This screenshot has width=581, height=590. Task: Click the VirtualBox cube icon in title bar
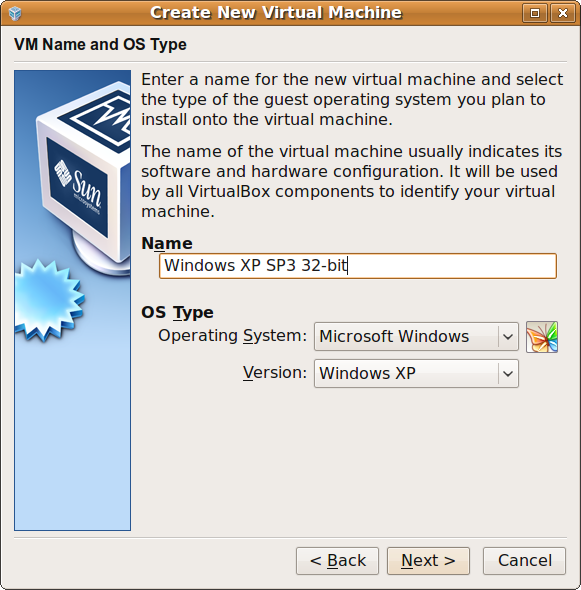tap(15, 13)
